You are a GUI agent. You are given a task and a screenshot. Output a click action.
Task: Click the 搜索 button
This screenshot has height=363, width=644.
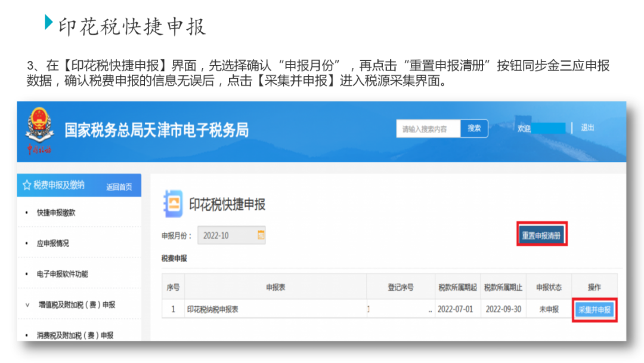point(474,128)
